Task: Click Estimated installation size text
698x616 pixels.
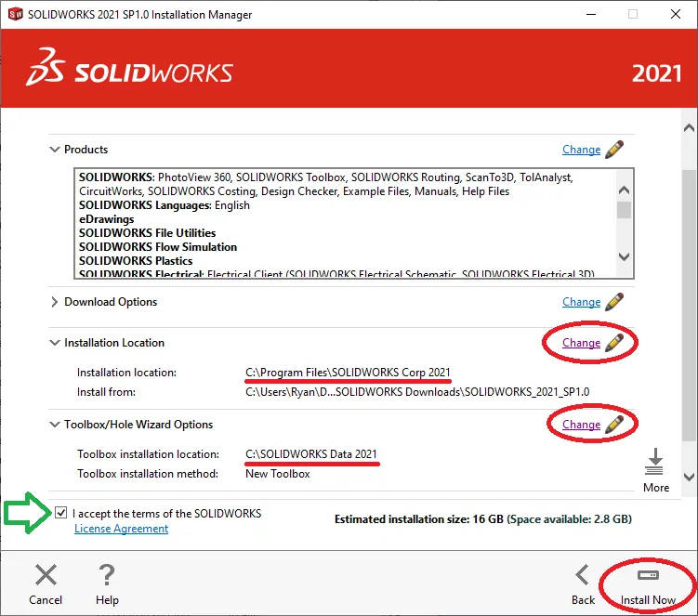Action: click(x=483, y=519)
